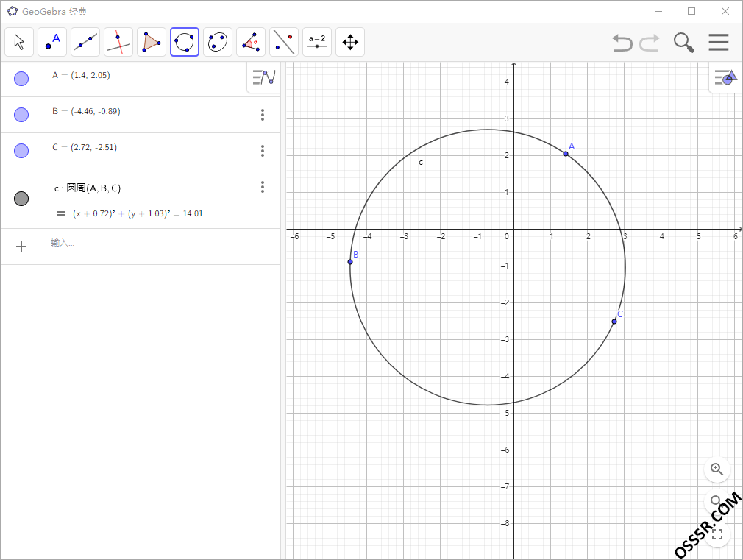The image size is (743, 560).
Task: Select B = (-4.46, -0.89) row
Action: point(141,116)
